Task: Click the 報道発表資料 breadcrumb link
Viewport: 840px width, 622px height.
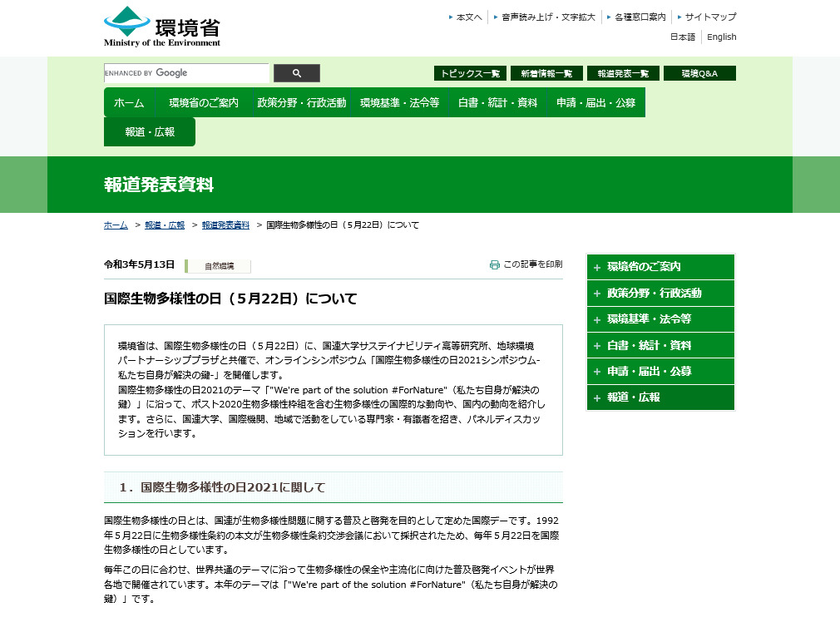Action: (225, 225)
